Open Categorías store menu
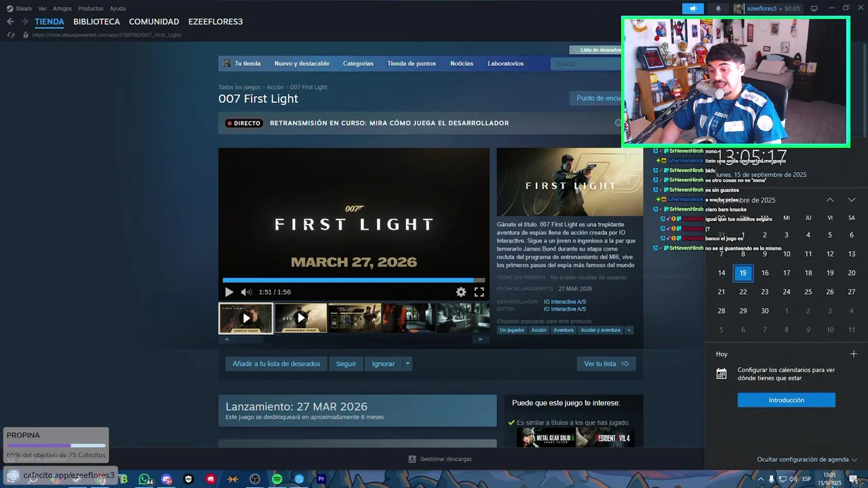Viewport: 868px width, 488px height. pos(358,64)
